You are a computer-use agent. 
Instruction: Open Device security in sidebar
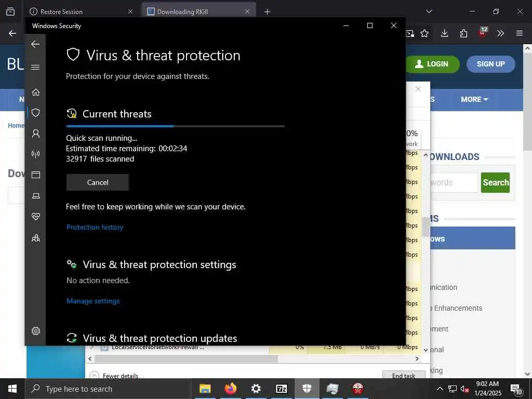coord(36,196)
